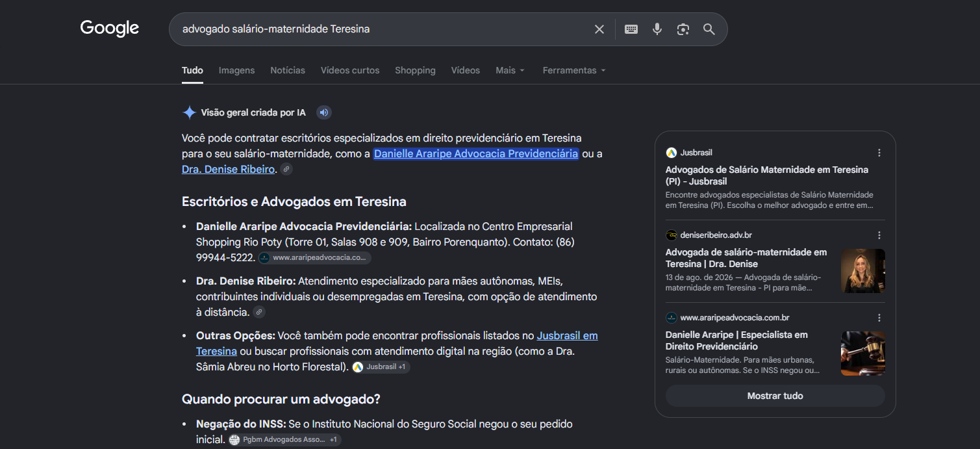
Task: Click the 'Danielle Araripe Advocacia Previdenciária:' bullet label
Action: (304, 227)
